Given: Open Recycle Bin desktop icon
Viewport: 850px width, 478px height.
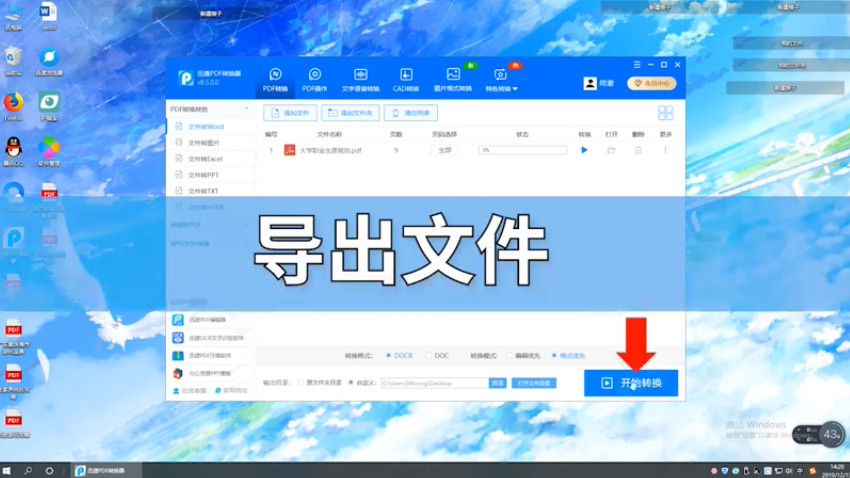Looking at the screenshot, I should (x=14, y=61).
